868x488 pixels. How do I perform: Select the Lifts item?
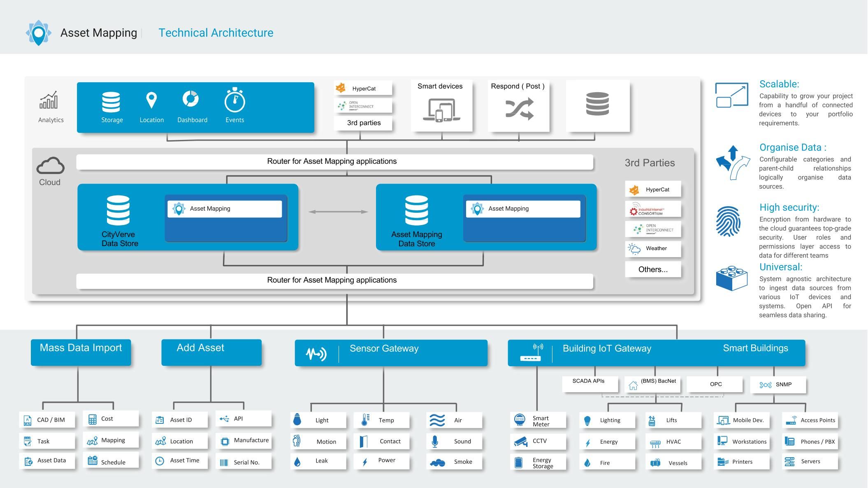(x=673, y=421)
